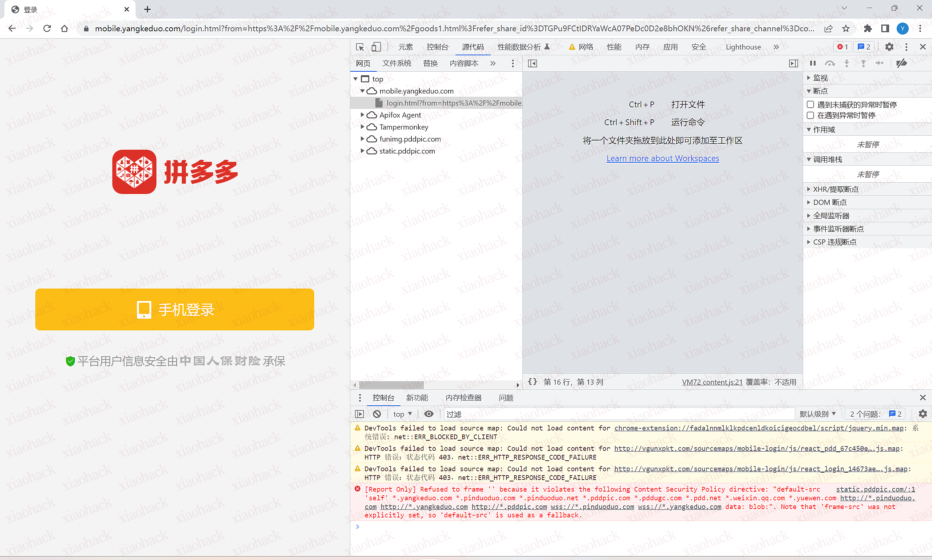Click deactivate breakpoints icon
Image resolution: width=932 pixels, height=560 pixels.
tap(902, 63)
